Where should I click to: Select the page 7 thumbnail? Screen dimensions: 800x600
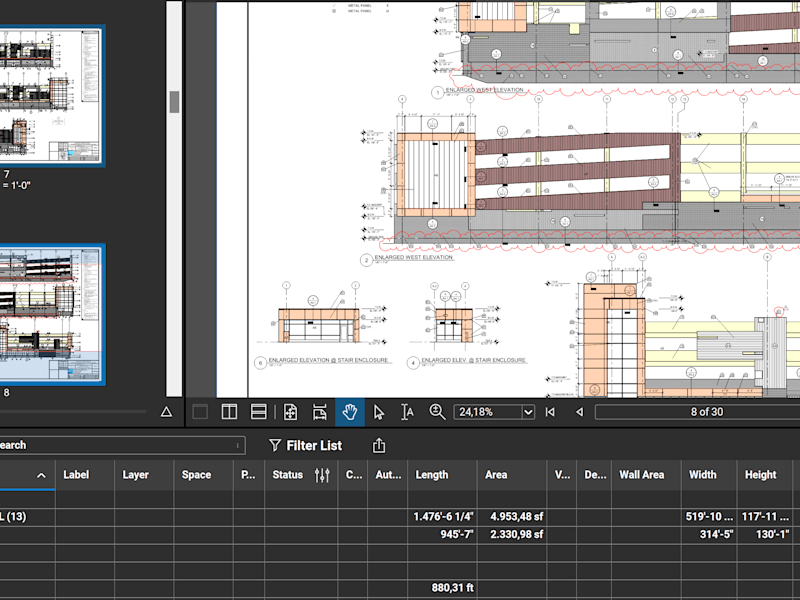coord(50,95)
